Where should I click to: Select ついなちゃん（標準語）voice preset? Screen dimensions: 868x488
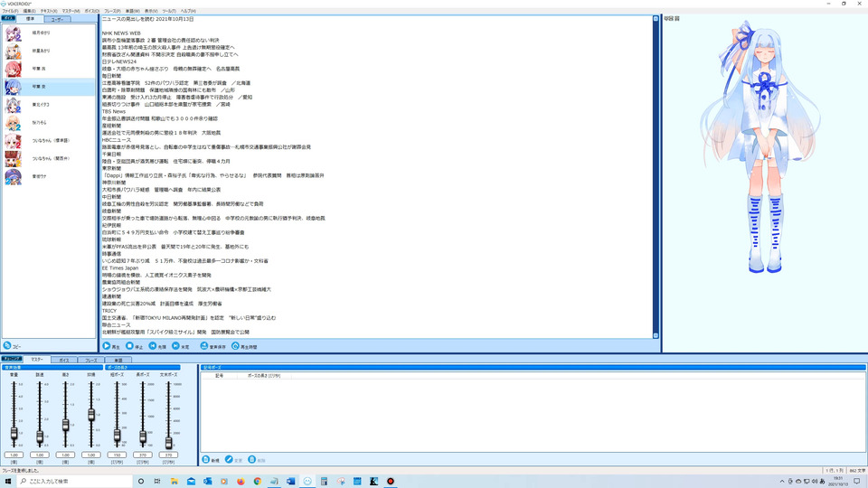[49, 141]
